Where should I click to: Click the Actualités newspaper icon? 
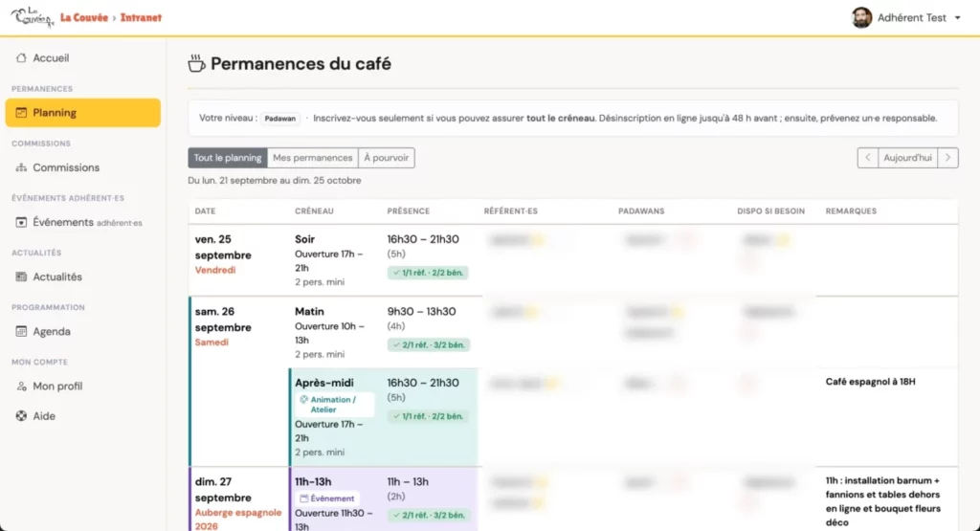click(21, 277)
